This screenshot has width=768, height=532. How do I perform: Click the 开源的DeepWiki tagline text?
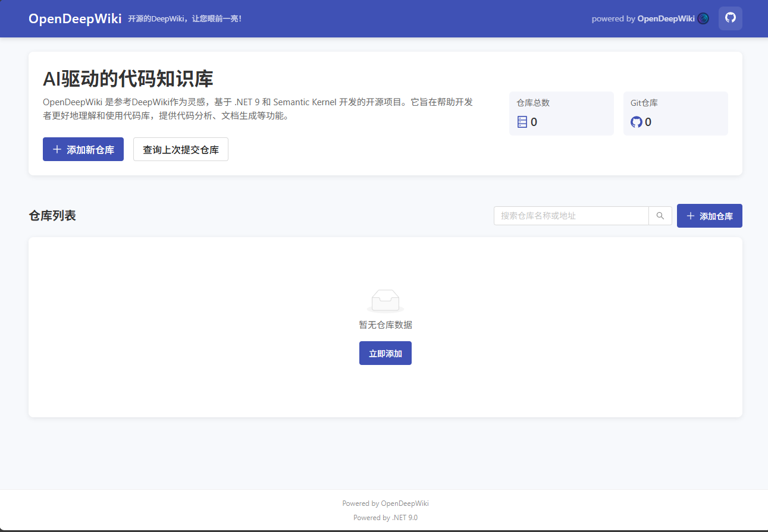[x=183, y=18]
